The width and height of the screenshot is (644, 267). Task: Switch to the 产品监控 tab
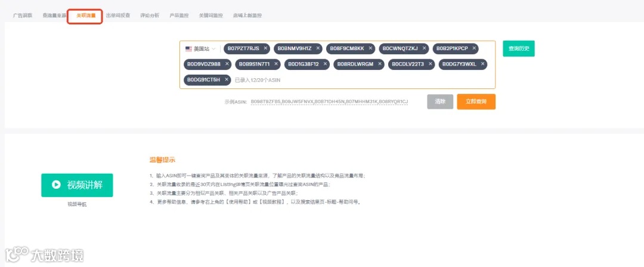(x=179, y=16)
